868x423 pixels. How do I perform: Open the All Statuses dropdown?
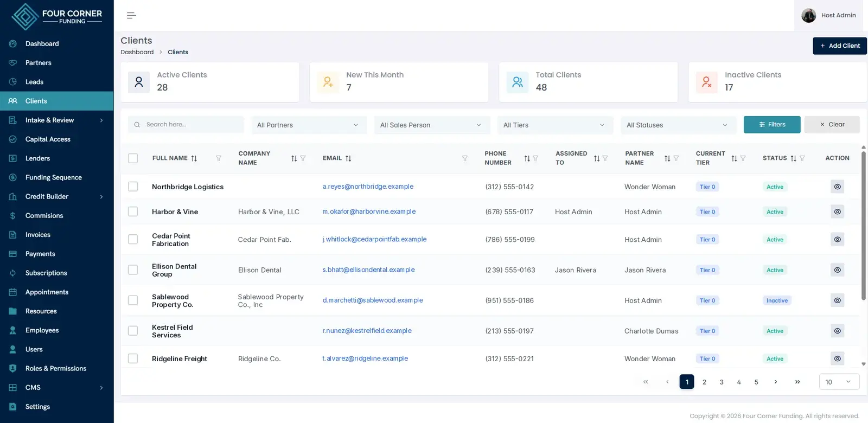[x=678, y=125]
